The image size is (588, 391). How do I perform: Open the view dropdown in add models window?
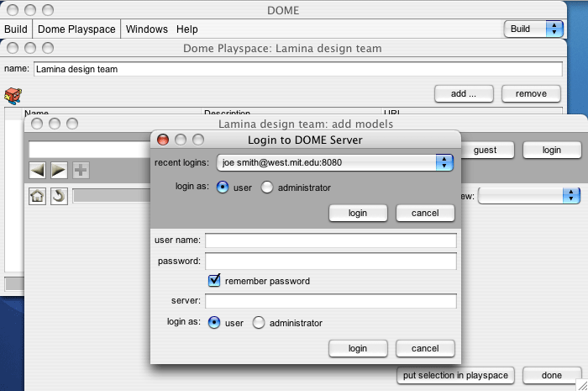(x=529, y=195)
